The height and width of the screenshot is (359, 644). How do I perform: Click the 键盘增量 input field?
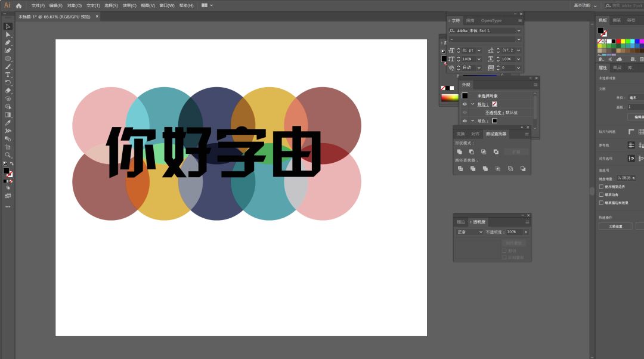coord(624,178)
